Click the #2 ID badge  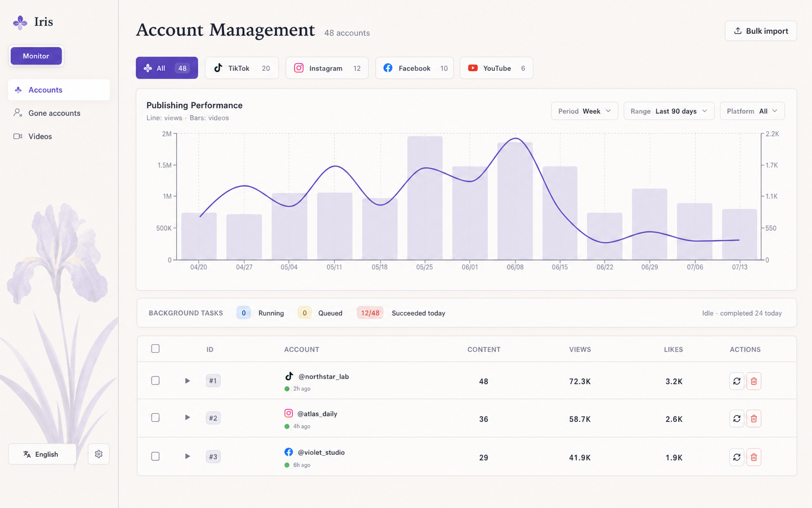coord(213,418)
